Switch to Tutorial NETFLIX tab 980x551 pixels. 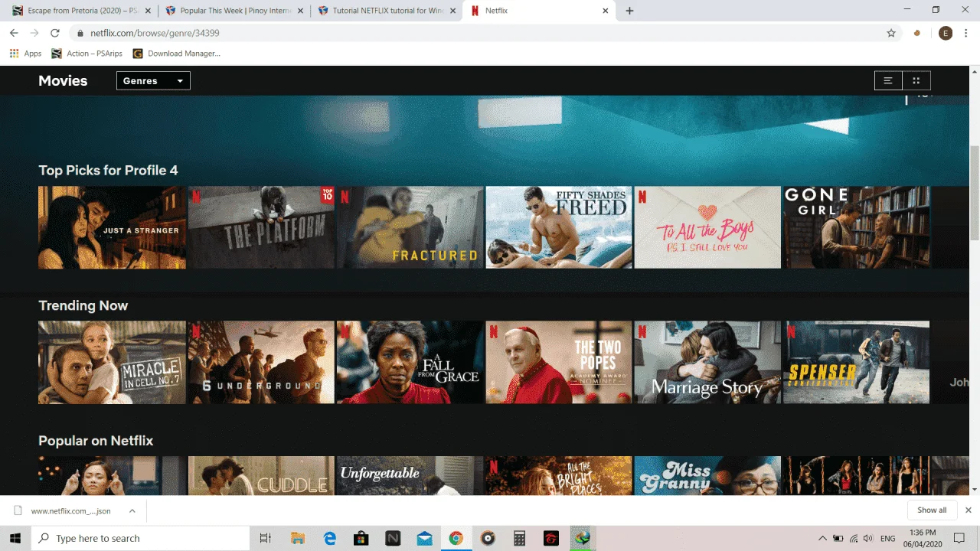[387, 11]
